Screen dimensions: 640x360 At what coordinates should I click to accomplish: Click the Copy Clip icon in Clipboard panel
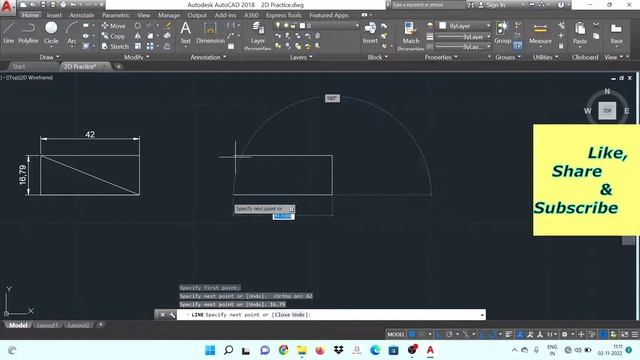pyautogui.click(x=596, y=36)
